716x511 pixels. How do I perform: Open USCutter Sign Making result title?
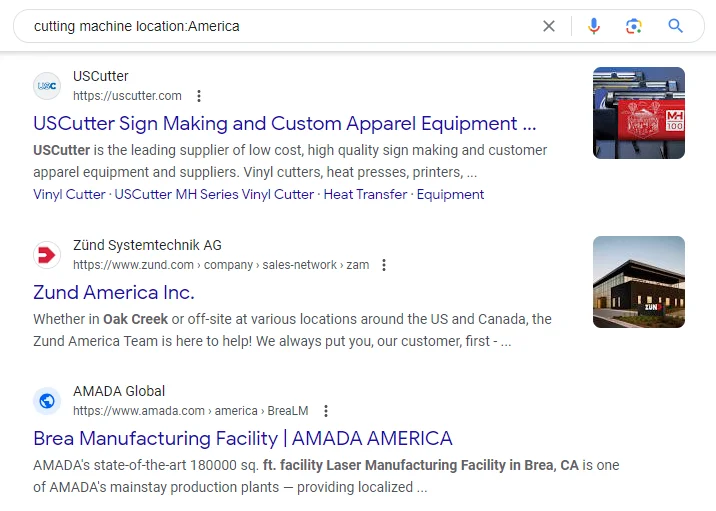point(284,124)
